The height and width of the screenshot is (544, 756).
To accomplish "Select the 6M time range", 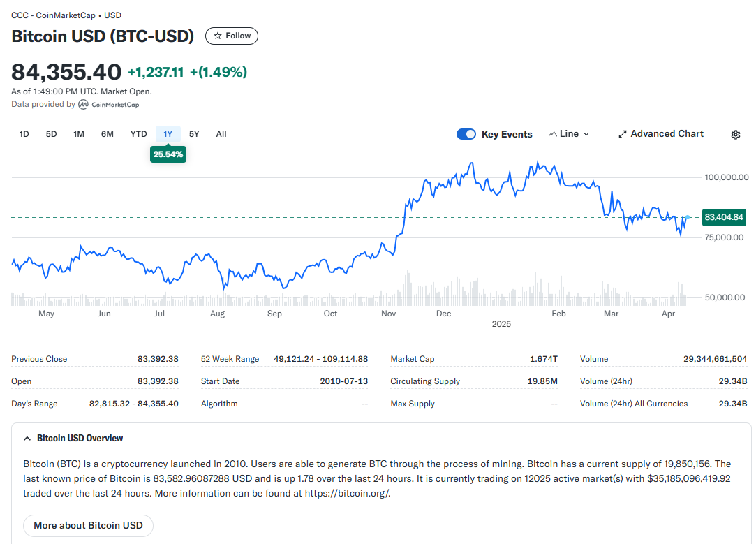I will pos(107,134).
